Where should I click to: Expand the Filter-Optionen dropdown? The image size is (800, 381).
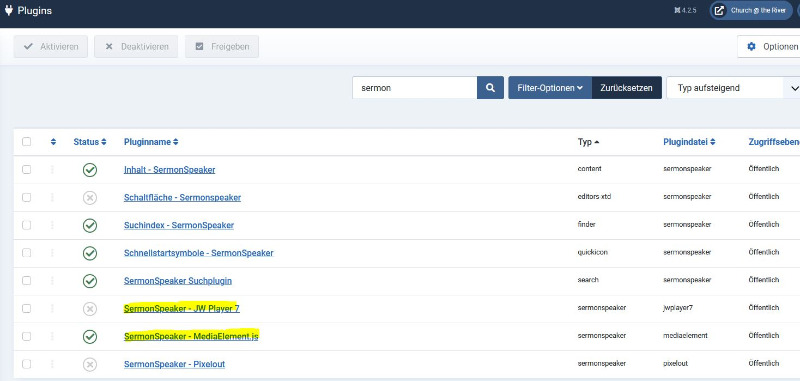(550, 88)
